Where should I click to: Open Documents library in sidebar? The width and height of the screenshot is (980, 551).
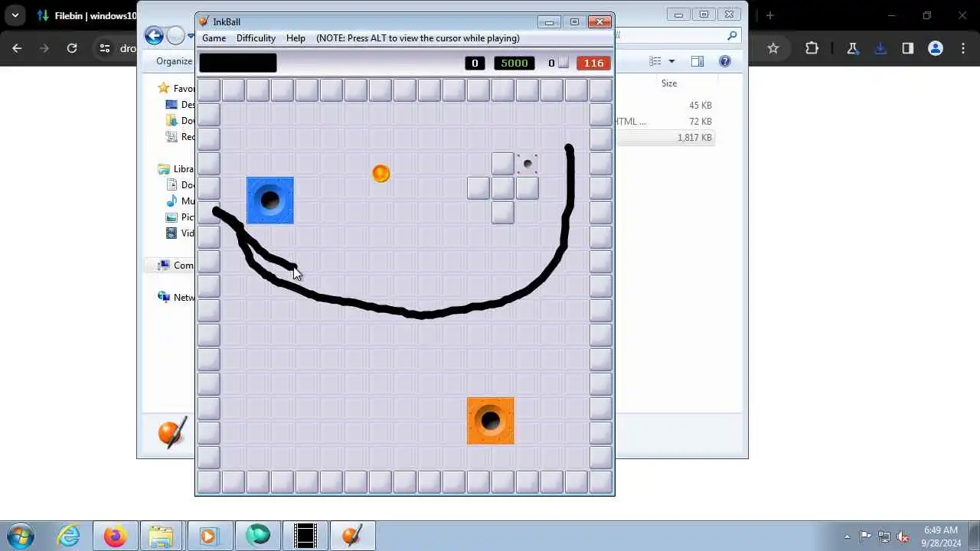tap(181, 185)
